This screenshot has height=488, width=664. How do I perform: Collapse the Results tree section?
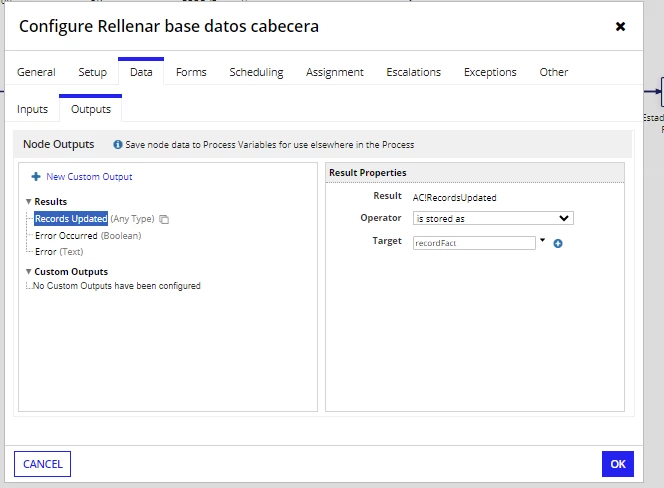coord(28,202)
